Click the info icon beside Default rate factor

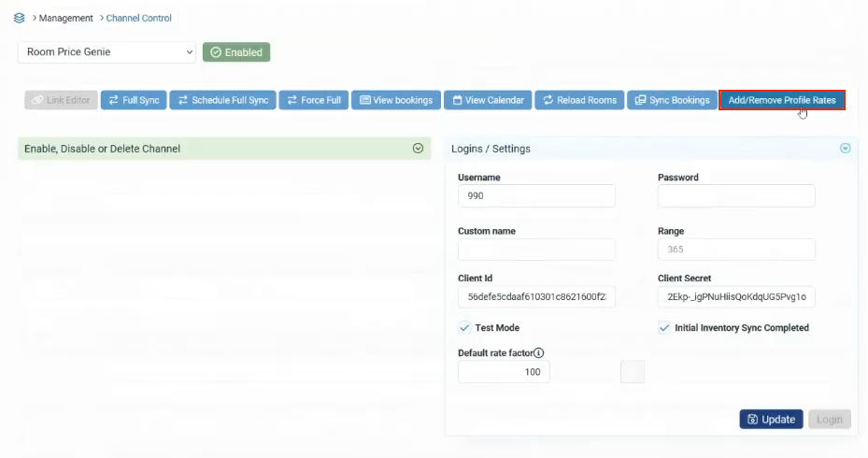(539, 353)
